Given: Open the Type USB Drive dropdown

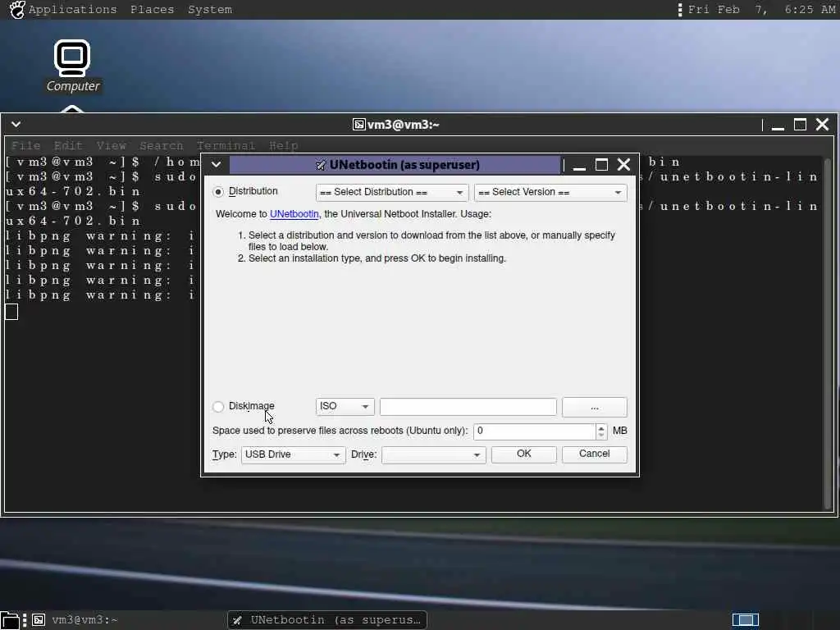Looking at the screenshot, I should point(293,454).
